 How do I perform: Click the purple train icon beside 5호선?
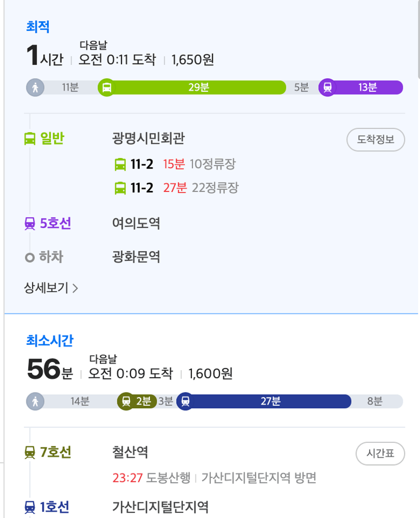coord(30,223)
